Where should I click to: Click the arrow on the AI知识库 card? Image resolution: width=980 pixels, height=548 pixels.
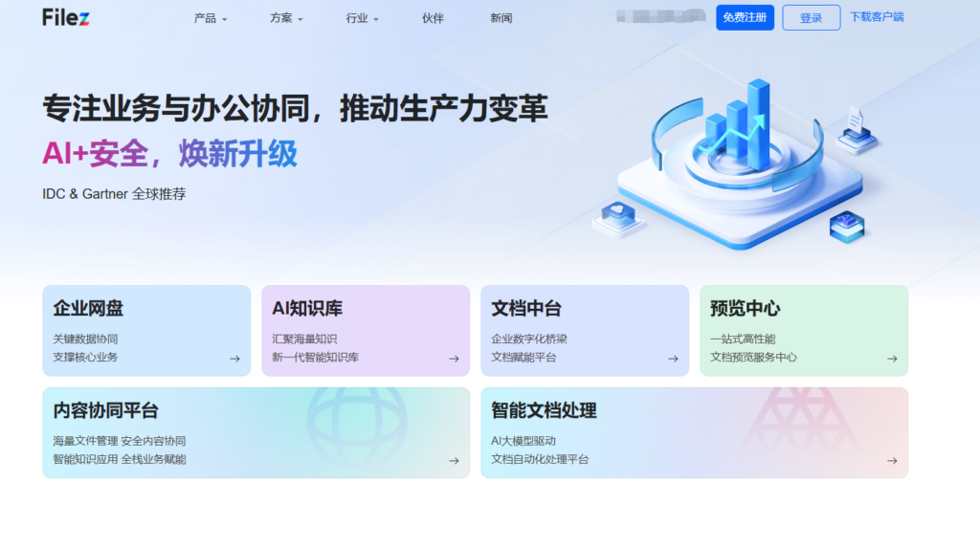[455, 359]
